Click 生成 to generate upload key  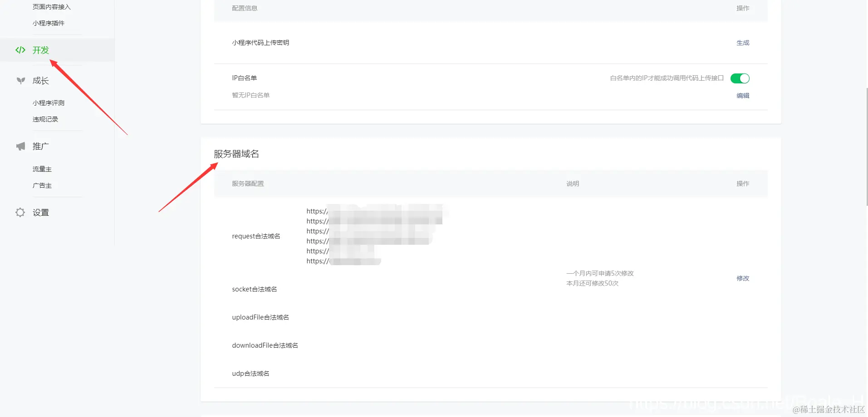(742, 43)
